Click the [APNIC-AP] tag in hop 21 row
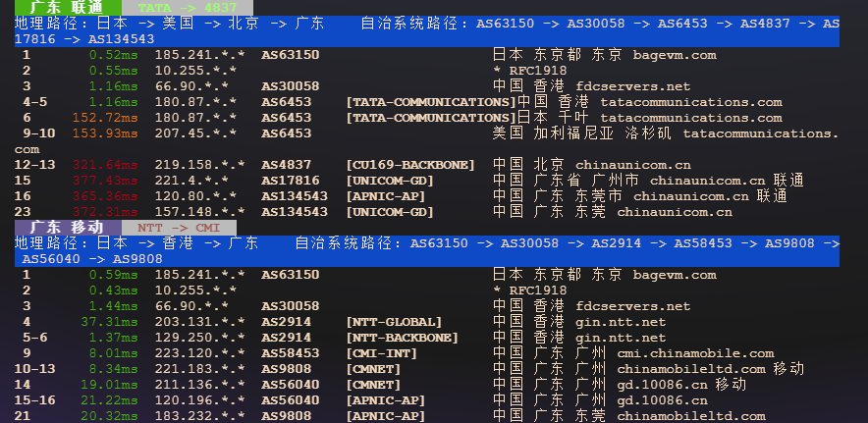The image size is (868, 423). (x=386, y=416)
